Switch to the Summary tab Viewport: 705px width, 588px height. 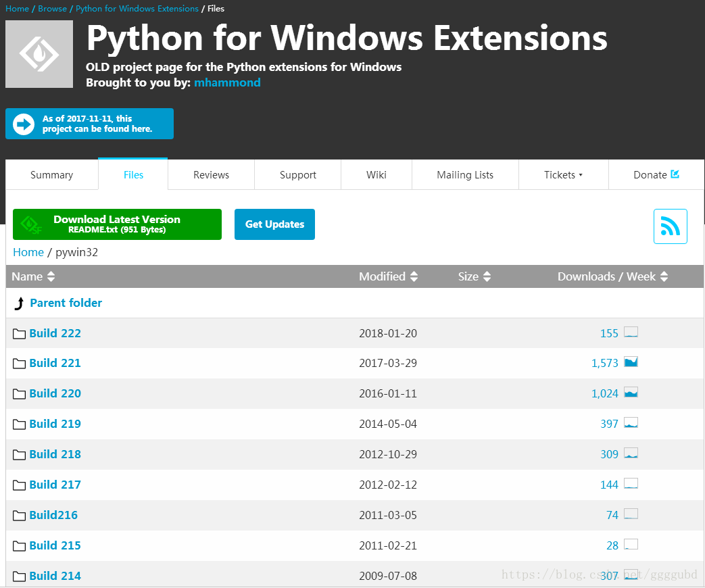click(x=51, y=174)
